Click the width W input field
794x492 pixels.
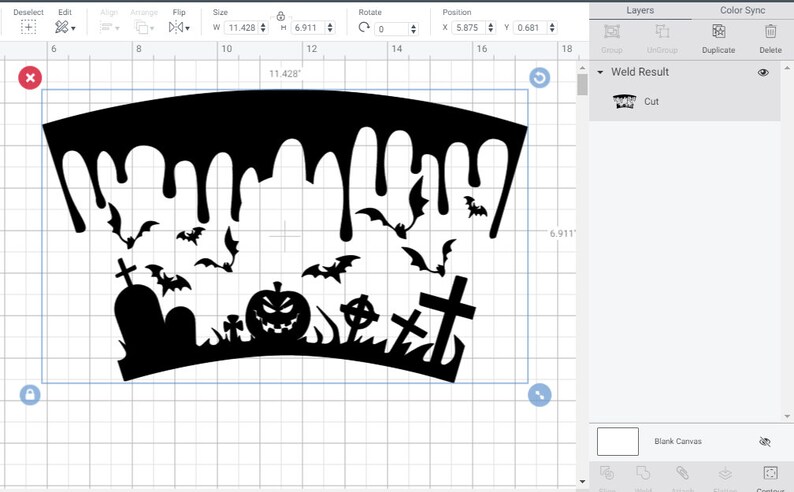[242, 28]
